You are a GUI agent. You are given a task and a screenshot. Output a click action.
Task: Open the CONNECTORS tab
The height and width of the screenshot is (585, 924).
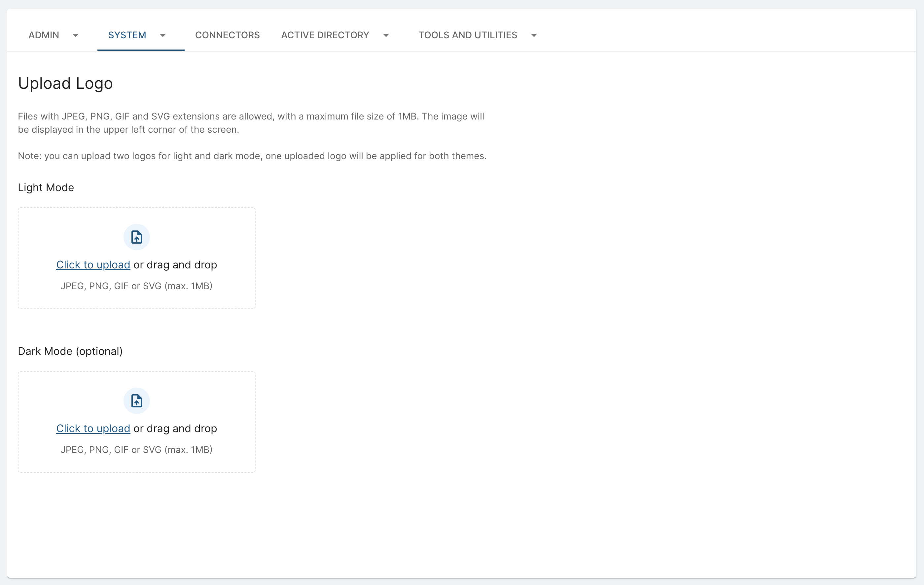(x=227, y=35)
